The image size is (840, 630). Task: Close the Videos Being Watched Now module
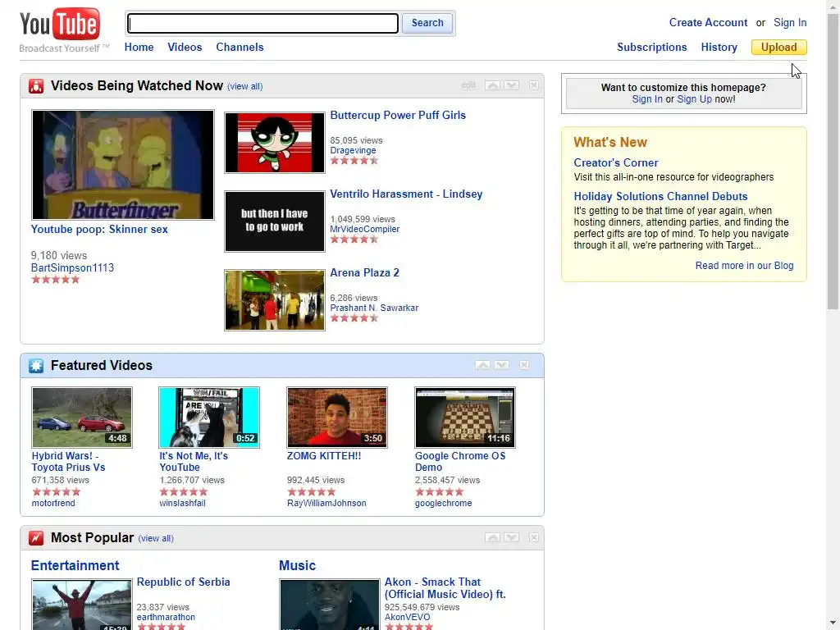pos(533,85)
